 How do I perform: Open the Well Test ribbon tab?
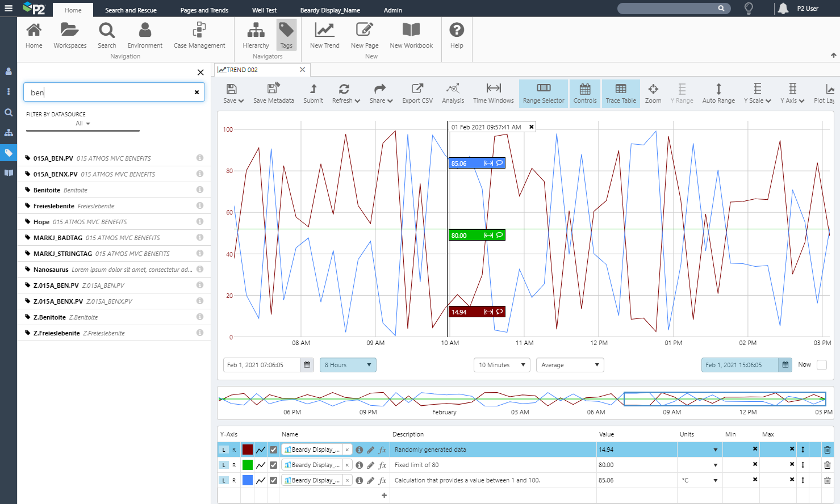click(x=264, y=10)
